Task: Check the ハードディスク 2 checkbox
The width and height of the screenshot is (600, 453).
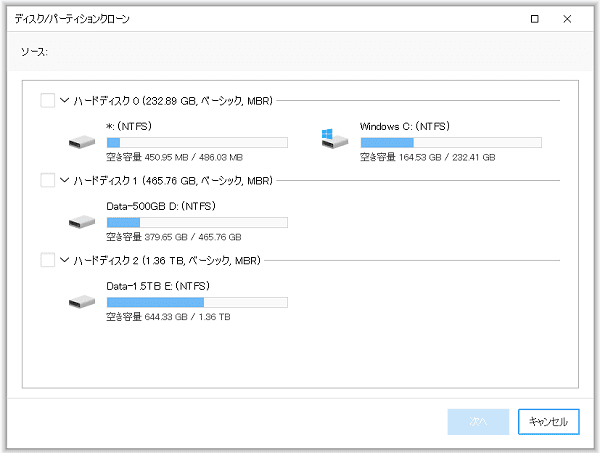Action: 48,260
